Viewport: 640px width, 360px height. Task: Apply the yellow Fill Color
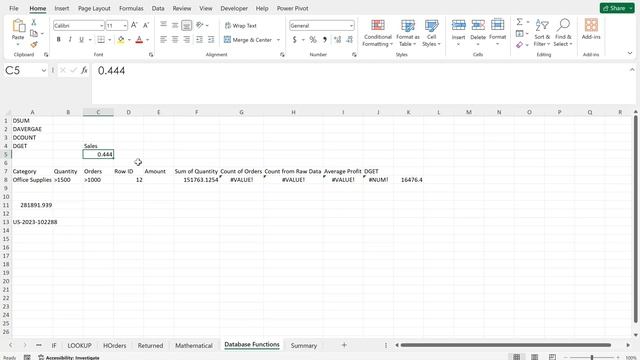coord(121,40)
